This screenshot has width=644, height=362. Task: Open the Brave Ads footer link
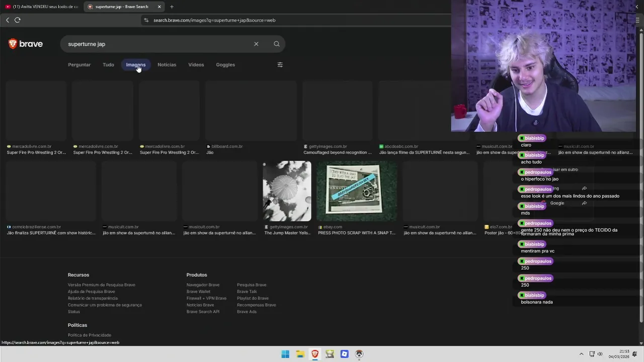(247, 312)
